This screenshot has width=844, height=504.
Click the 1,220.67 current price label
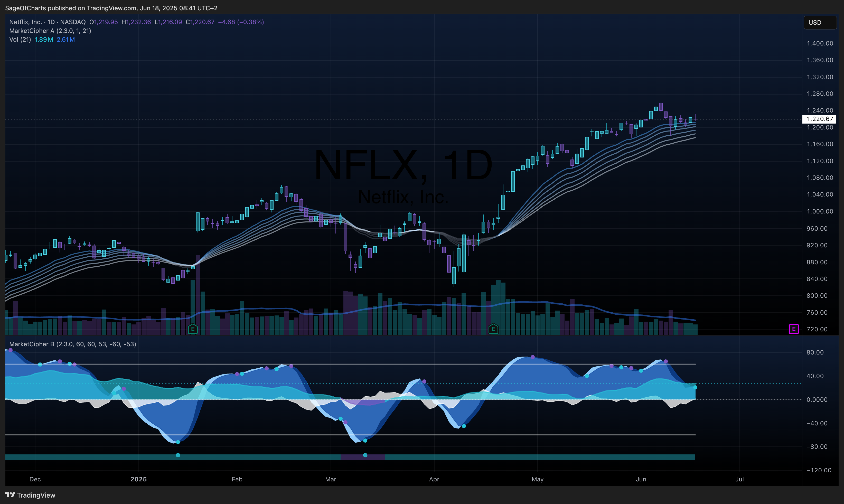pos(820,119)
